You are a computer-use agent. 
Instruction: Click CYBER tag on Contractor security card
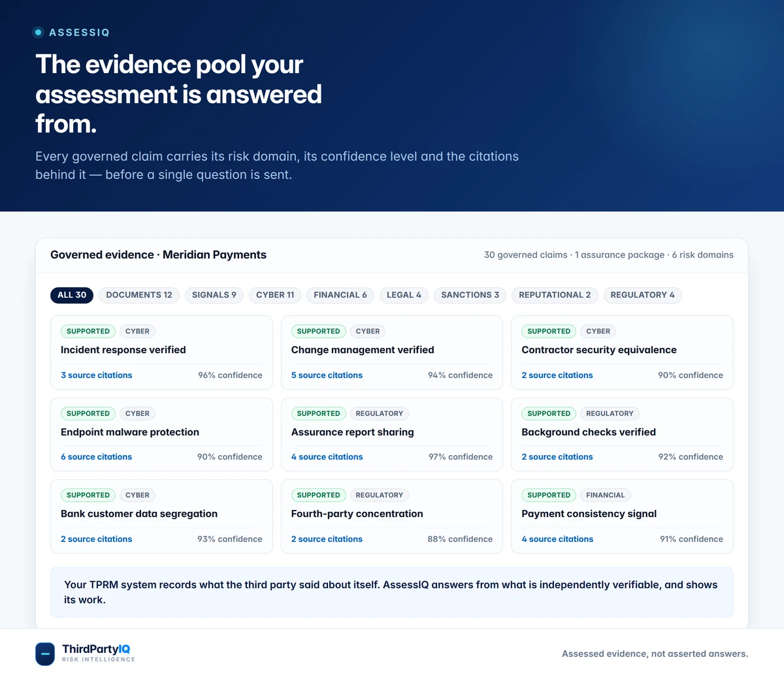[598, 331]
